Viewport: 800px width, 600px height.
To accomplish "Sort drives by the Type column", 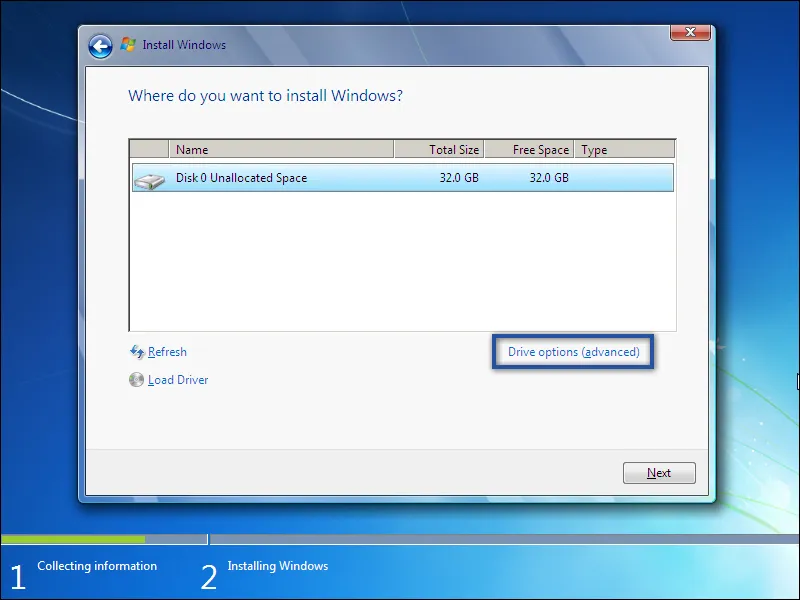I will tap(593, 148).
